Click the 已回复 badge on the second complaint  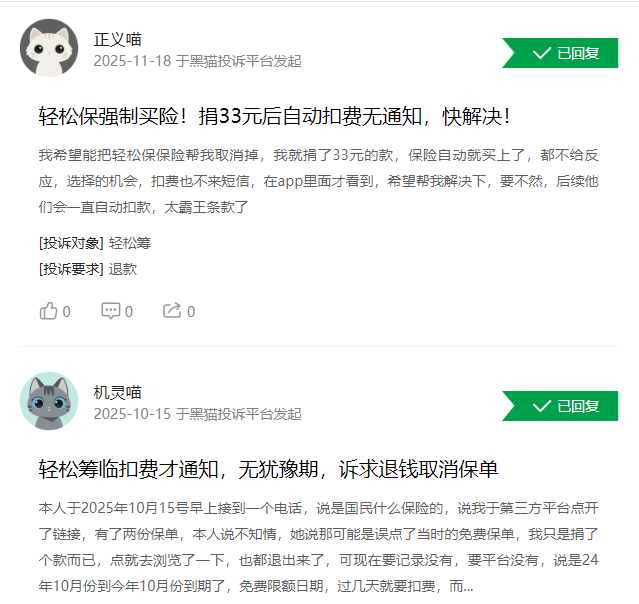[x=560, y=406]
